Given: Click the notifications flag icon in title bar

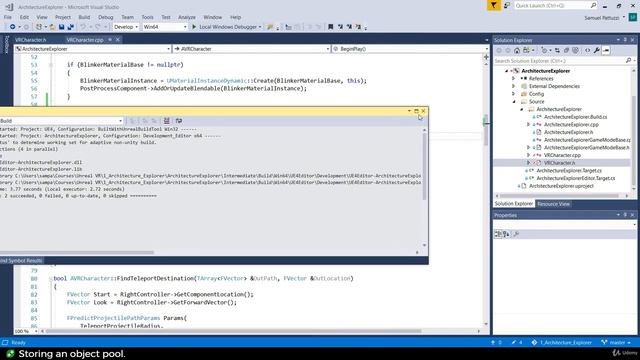Looking at the screenshot, I should pos(493,5).
